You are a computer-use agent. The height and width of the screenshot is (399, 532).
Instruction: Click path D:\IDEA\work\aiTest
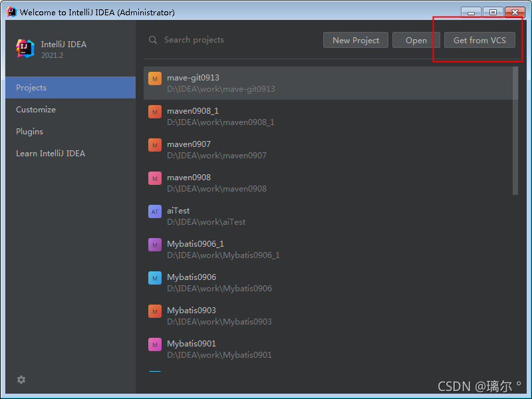click(x=206, y=222)
